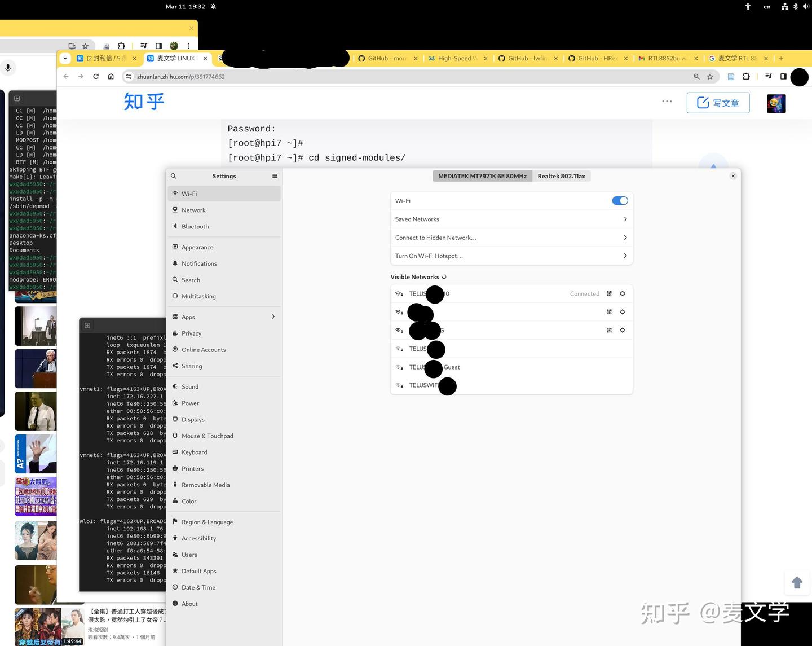
Task: Reload the page with the refresh icon
Action: [x=96, y=77]
